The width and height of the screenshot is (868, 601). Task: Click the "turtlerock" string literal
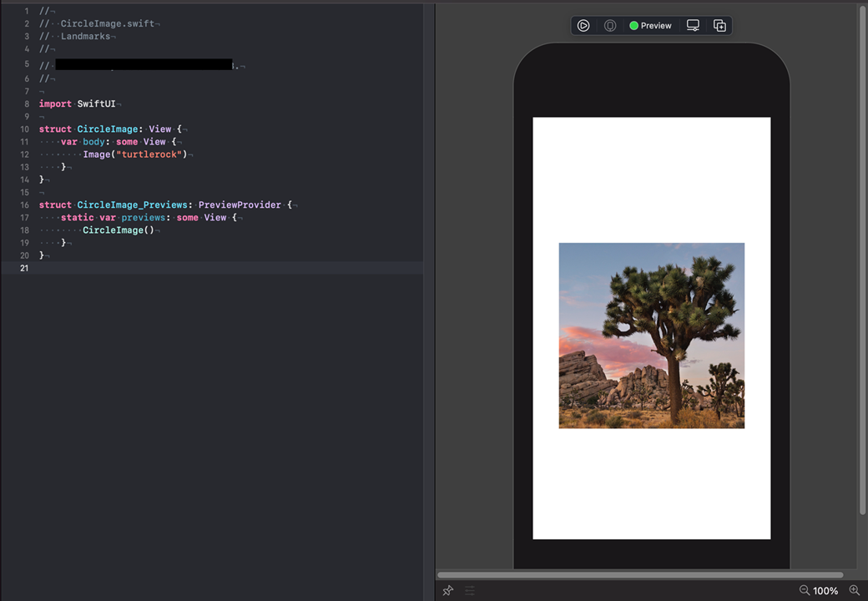tap(149, 154)
